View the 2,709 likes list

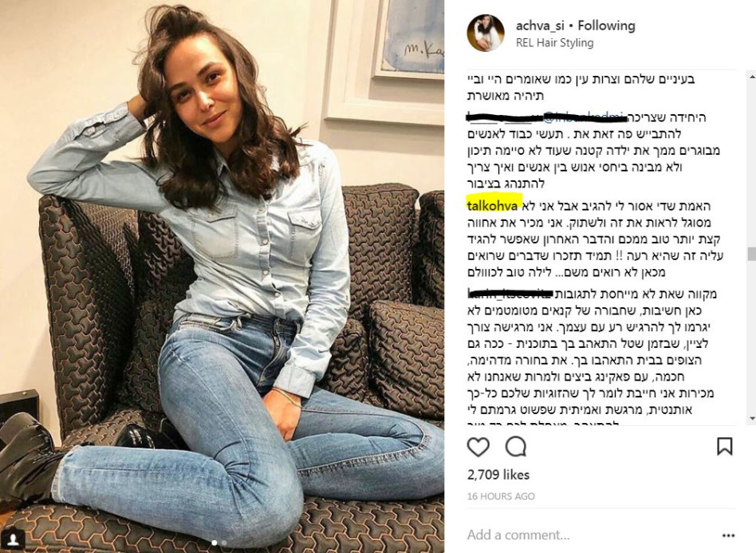pyautogui.click(x=498, y=474)
